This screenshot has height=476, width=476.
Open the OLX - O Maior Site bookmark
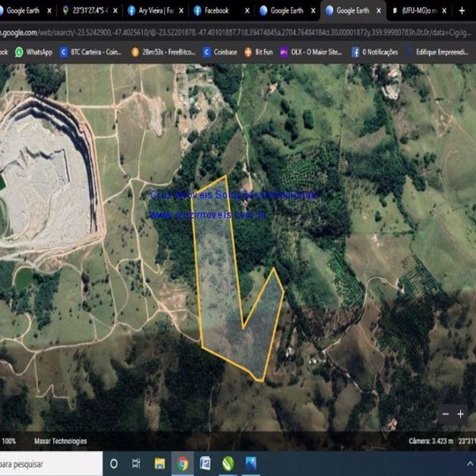pyautogui.click(x=311, y=52)
